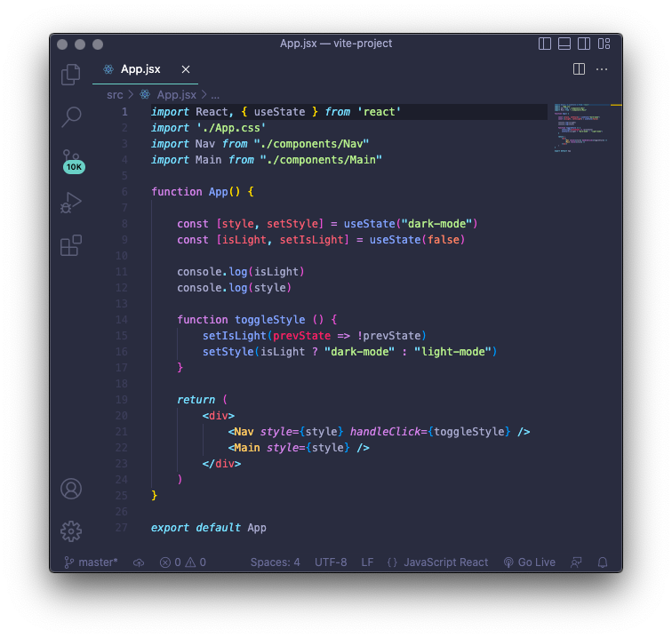This screenshot has width=672, height=638.
Task: Expand the breadcrumb ellipsis symbol
Action: [215, 95]
